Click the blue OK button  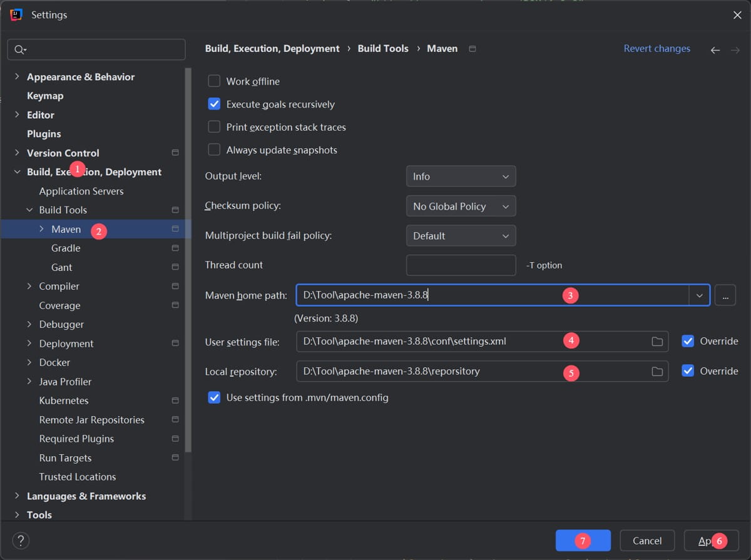(x=583, y=541)
